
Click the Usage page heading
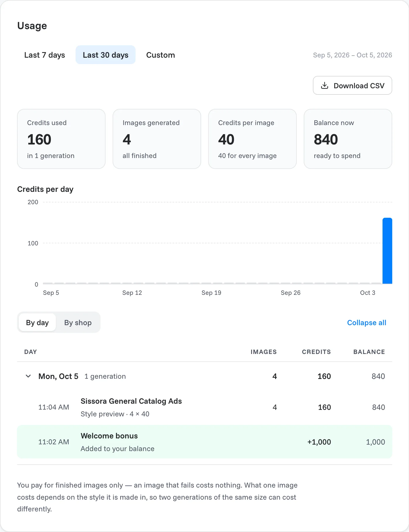coord(32,26)
